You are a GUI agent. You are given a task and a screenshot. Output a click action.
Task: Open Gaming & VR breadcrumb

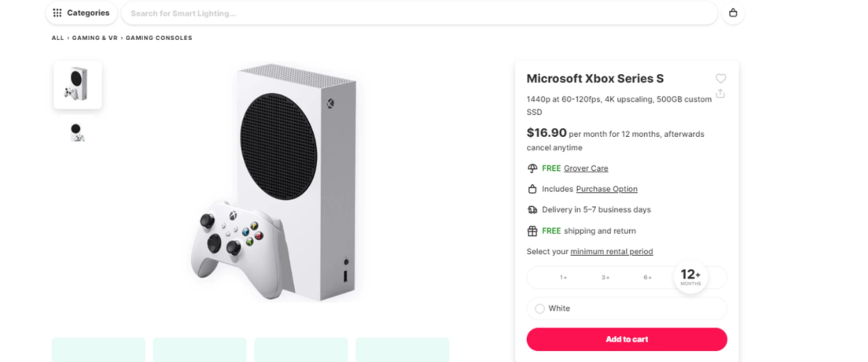pos(94,38)
